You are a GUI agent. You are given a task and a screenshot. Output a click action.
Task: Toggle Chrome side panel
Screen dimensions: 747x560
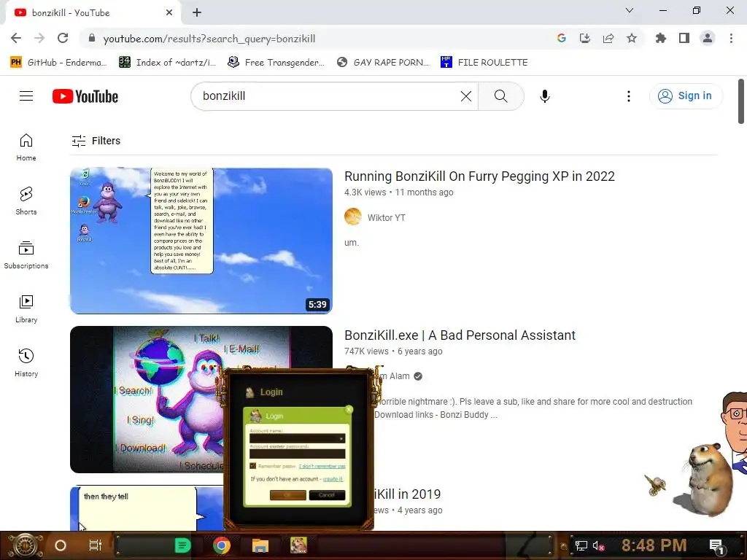coord(684,38)
